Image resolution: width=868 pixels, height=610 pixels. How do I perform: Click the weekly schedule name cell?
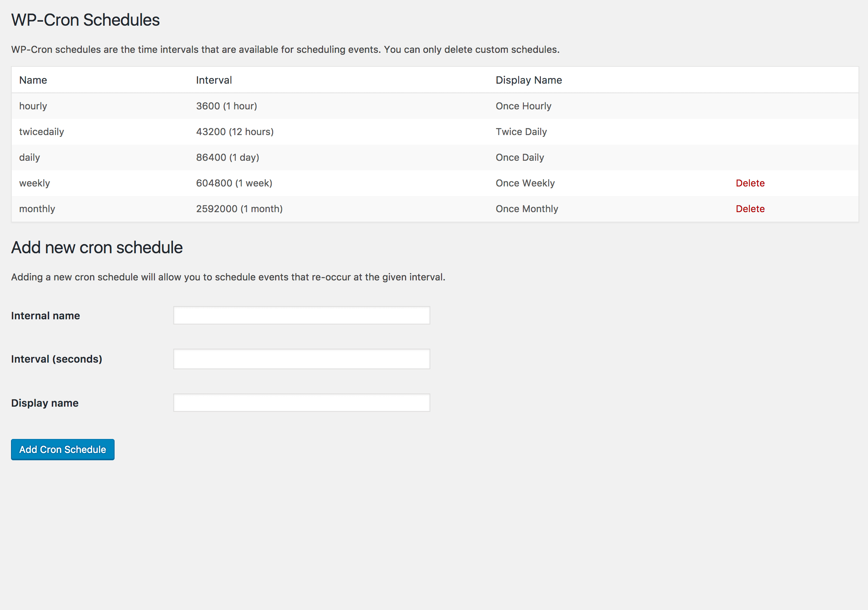pyautogui.click(x=35, y=183)
